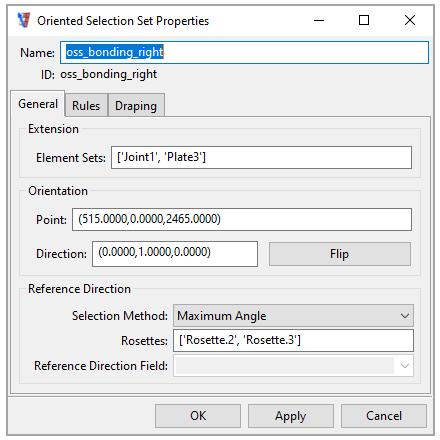Screen dimensions: 440x440
Task: Click the Name field containing oss_bonding_right
Action: 244,52
